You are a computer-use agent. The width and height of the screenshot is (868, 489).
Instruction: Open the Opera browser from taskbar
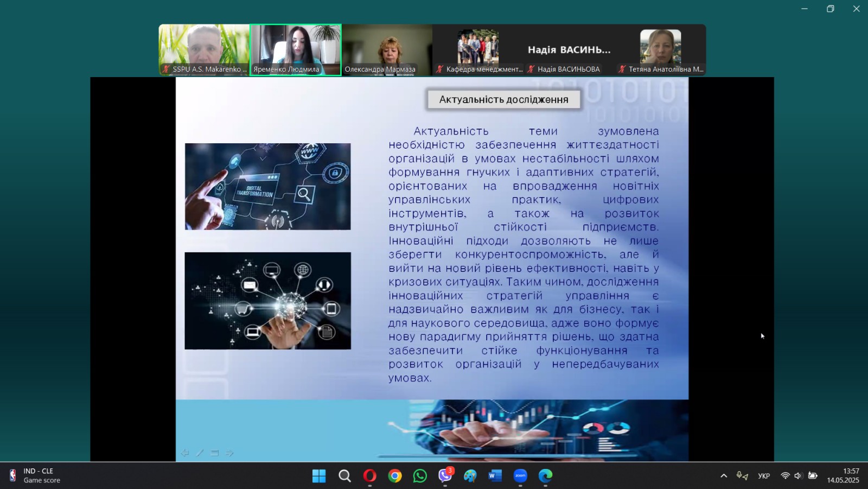pyautogui.click(x=370, y=476)
